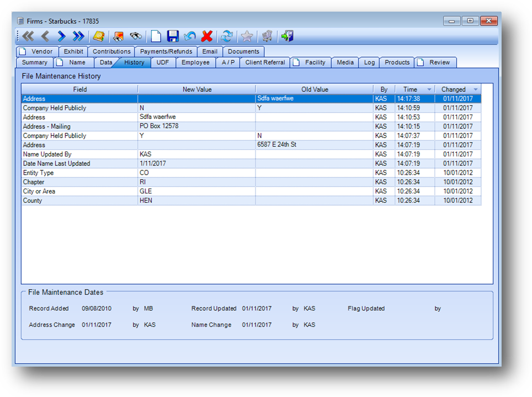Create a new record with blank page icon
This screenshot has width=532, height=397.
click(157, 36)
